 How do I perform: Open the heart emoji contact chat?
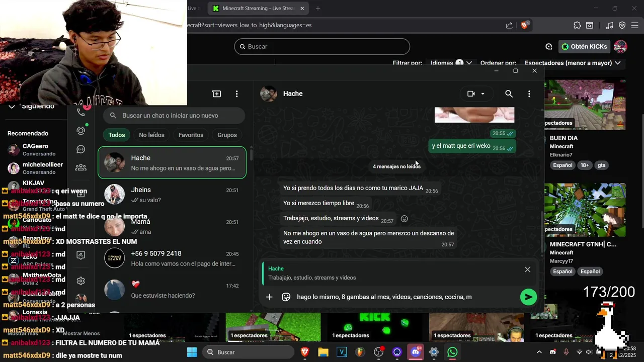(172, 290)
